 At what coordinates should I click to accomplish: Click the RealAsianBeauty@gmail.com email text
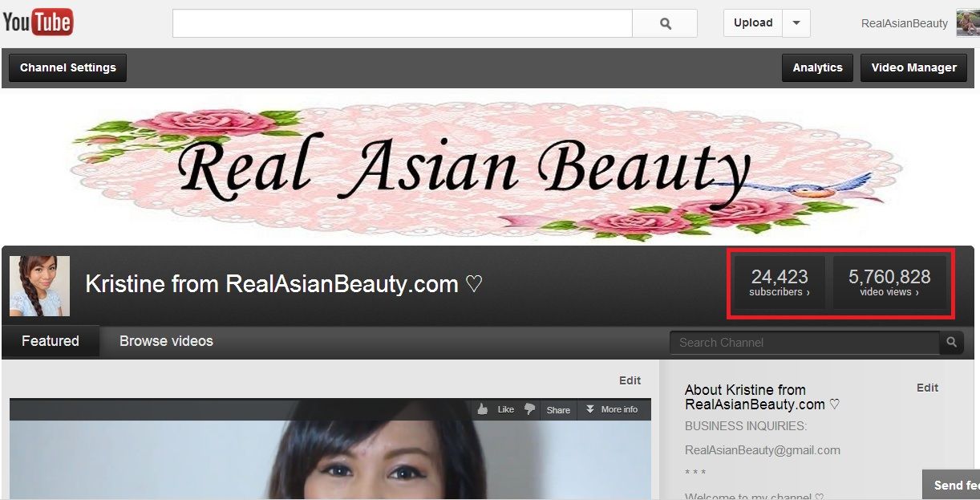pyautogui.click(x=763, y=450)
